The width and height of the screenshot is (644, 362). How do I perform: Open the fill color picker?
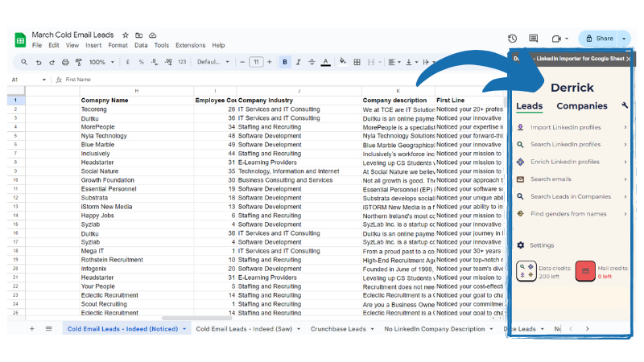343,62
